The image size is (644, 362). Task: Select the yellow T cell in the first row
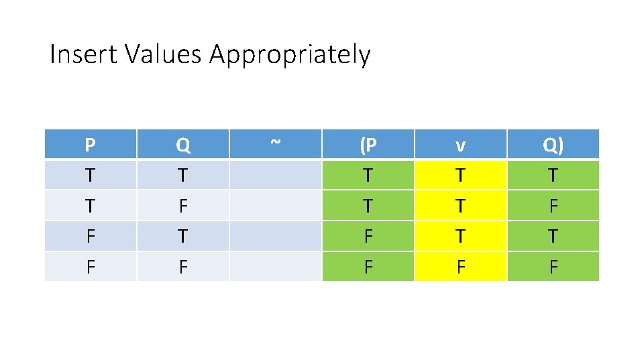[461, 175]
